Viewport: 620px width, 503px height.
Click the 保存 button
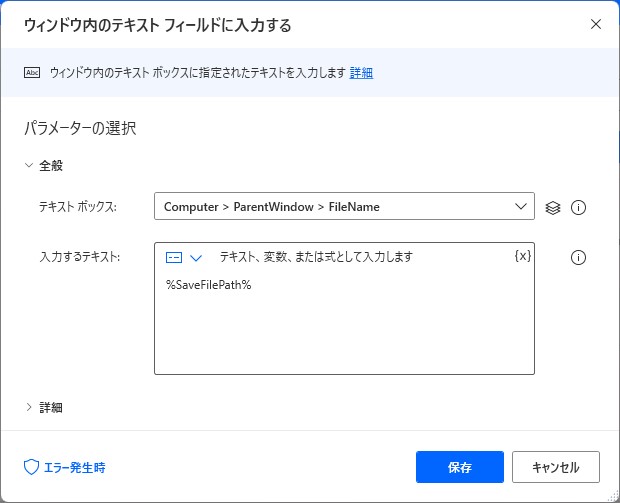click(460, 467)
